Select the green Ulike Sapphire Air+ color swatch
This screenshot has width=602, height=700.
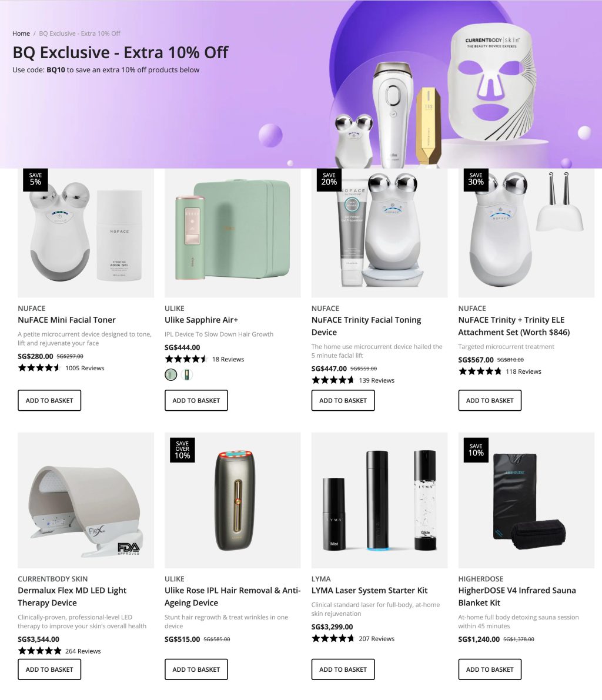tap(170, 374)
